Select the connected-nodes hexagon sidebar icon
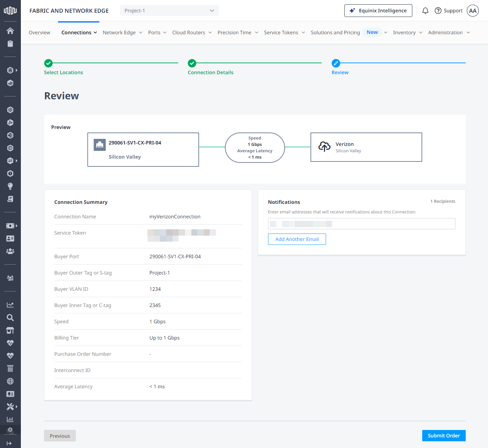The width and height of the screenshot is (488, 448). click(10, 123)
